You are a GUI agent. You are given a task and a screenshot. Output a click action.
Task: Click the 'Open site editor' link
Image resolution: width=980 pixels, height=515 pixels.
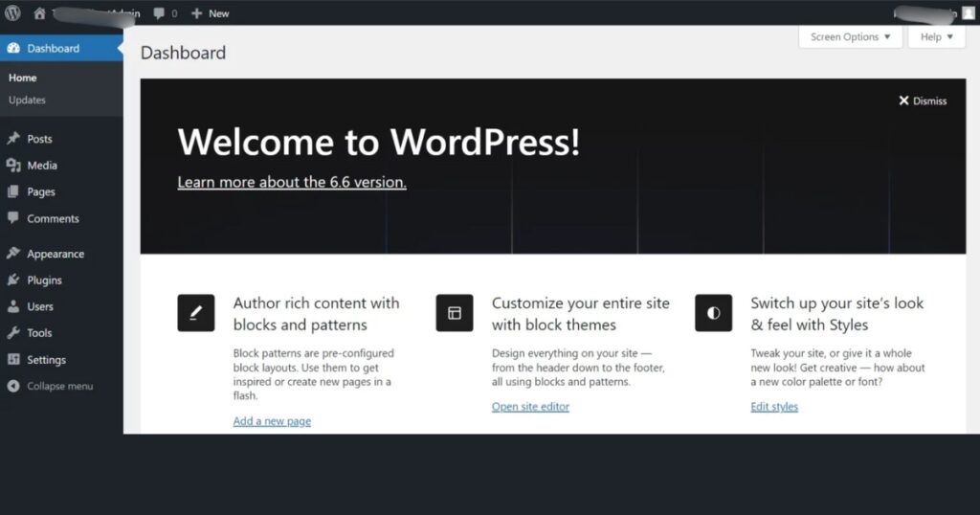[x=530, y=407]
